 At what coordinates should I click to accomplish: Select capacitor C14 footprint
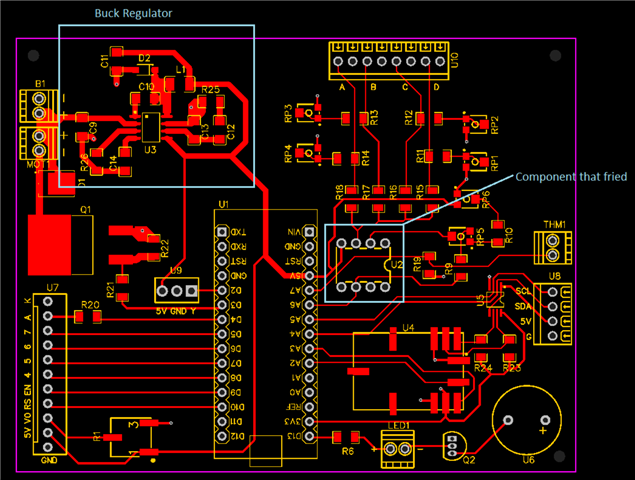(125, 162)
